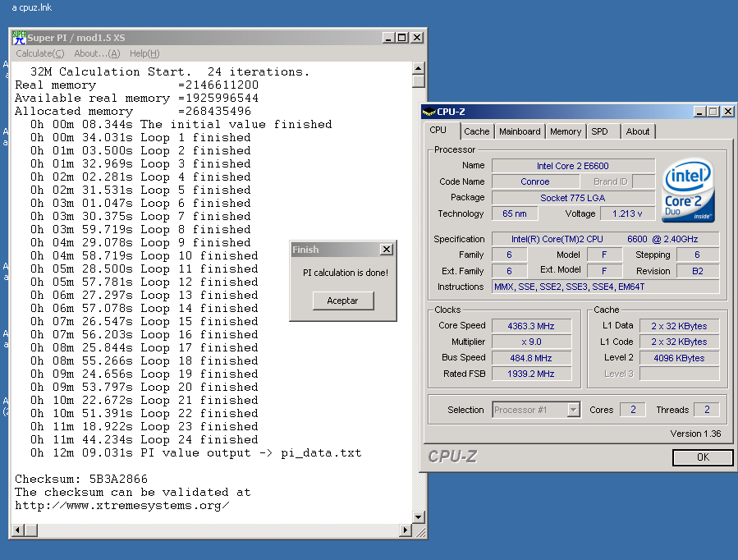Screen dimensions: 738x560
Task: Close the Finish dialog
Action: (x=387, y=250)
